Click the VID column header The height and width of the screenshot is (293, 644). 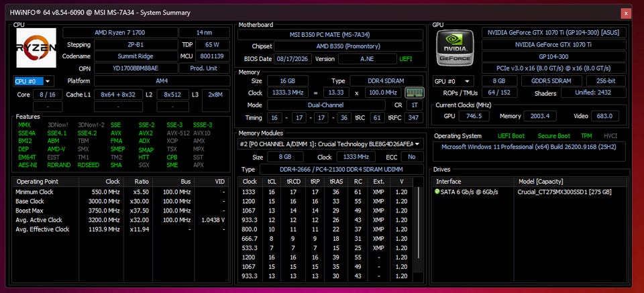[212, 182]
